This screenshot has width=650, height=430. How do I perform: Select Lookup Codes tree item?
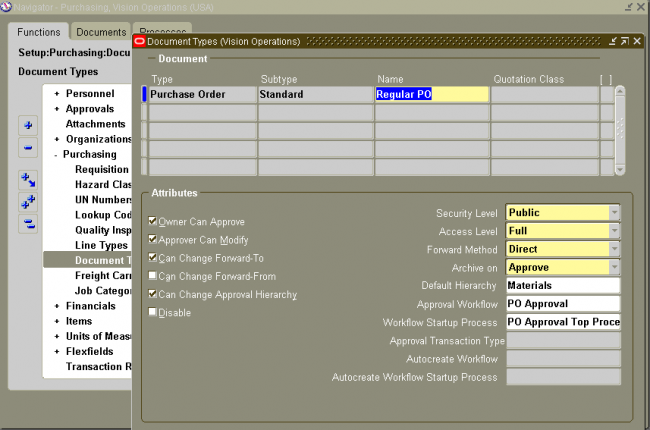[103, 215]
